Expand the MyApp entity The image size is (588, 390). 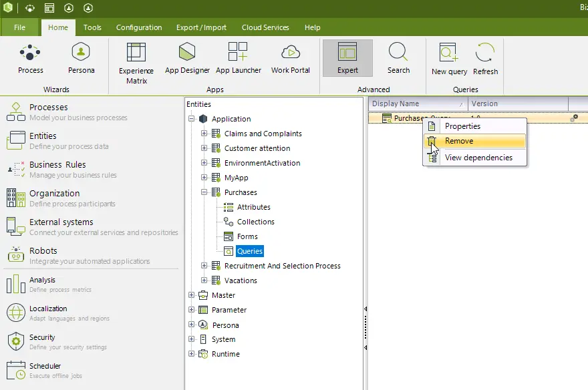pyautogui.click(x=204, y=177)
